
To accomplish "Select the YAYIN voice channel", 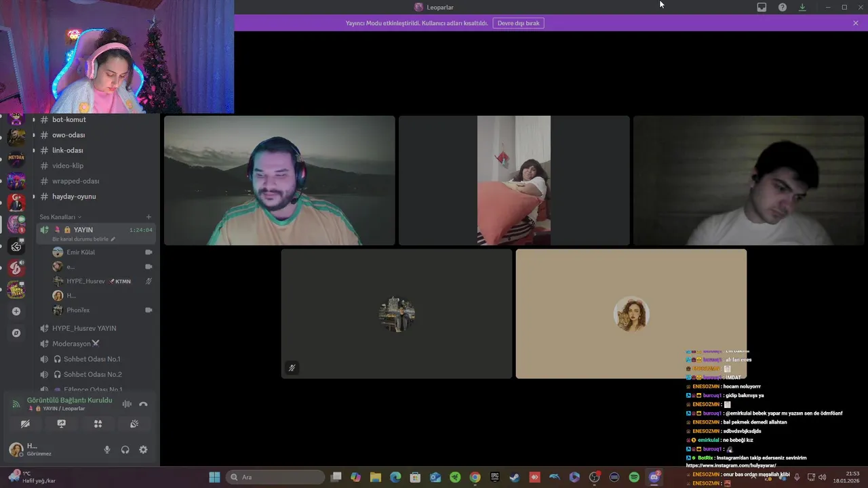I will [x=96, y=230].
